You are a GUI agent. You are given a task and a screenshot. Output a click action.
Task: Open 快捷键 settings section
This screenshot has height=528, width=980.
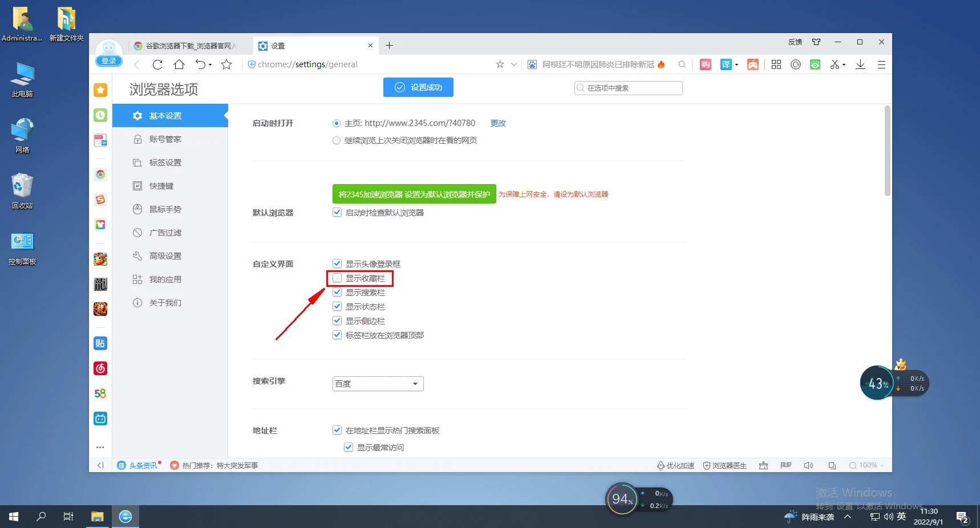tap(170, 186)
